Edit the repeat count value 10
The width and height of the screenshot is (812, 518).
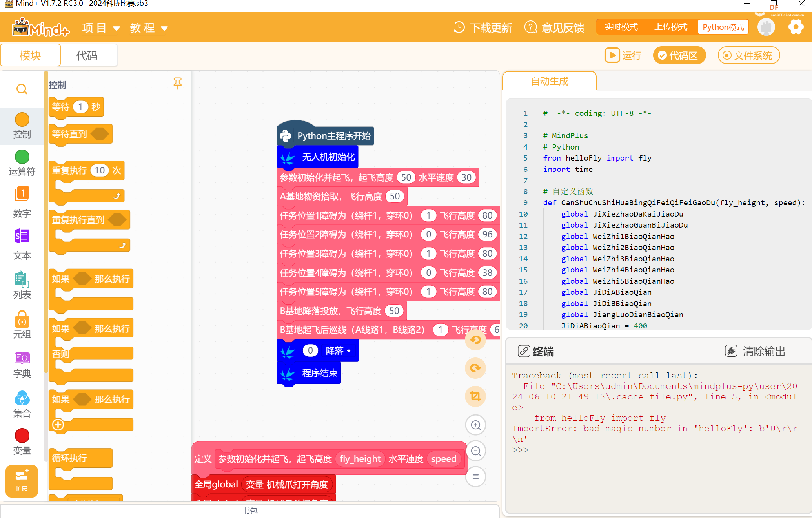[100, 170]
